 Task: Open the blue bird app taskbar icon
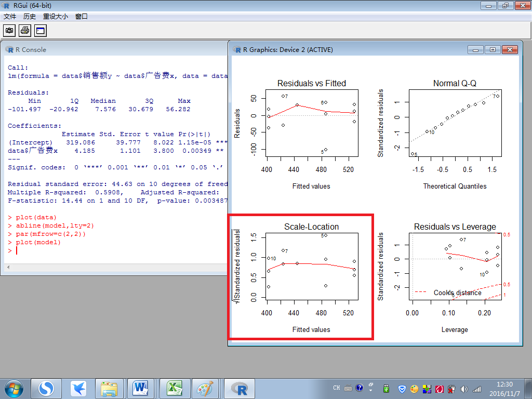pos(78,389)
